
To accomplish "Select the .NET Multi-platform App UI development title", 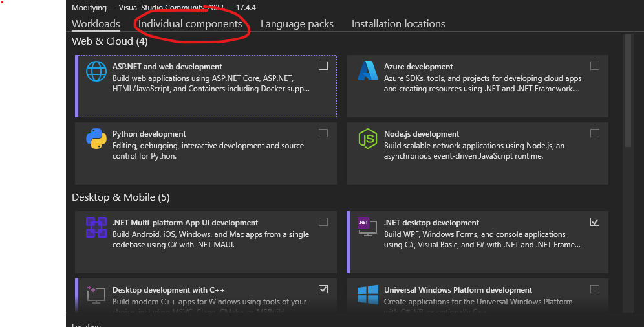I will coord(185,223).
